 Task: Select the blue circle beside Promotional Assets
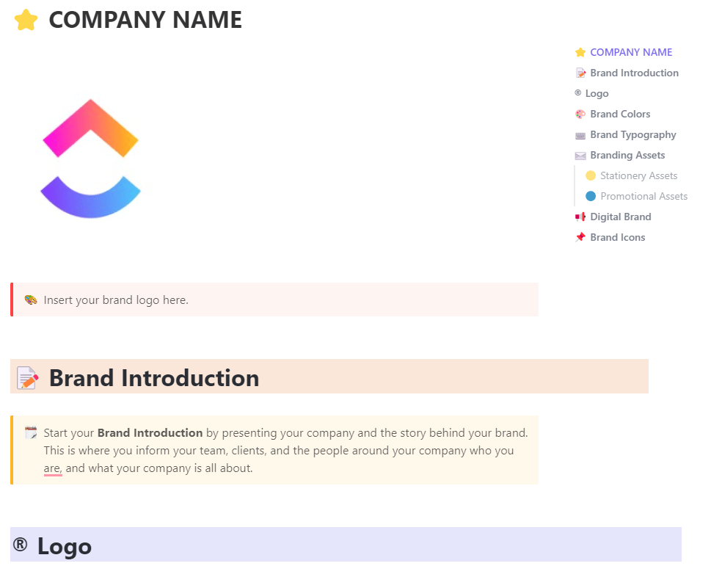click(x=591, y=196)
